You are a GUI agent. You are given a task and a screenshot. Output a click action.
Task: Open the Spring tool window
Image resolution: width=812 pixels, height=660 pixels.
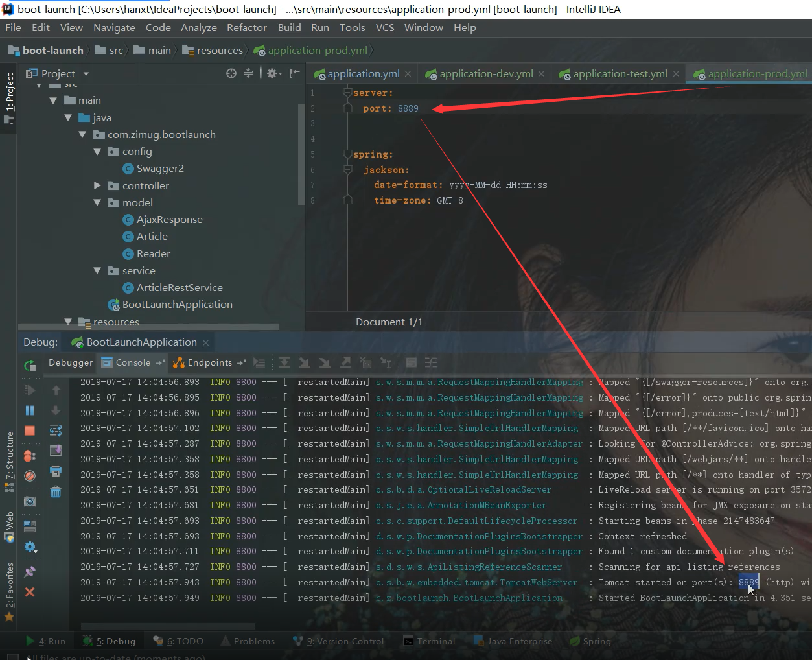pos(590,641)
